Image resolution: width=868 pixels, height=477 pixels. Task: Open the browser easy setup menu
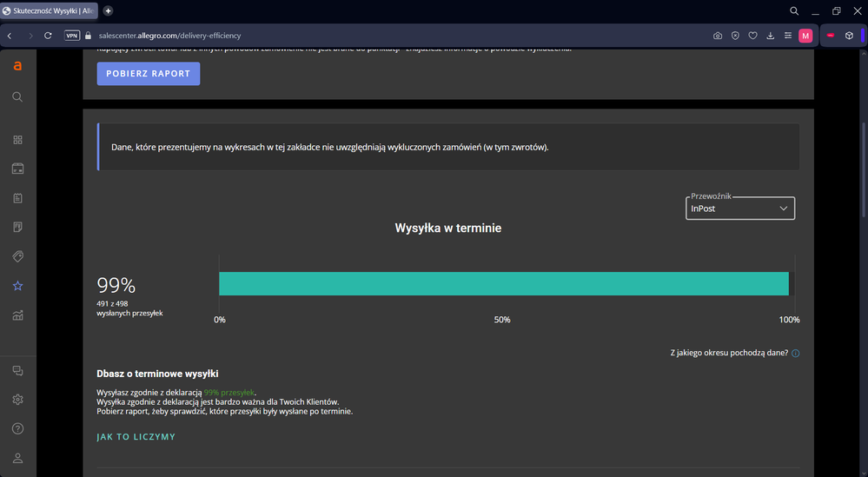click(x=788, y=36)
